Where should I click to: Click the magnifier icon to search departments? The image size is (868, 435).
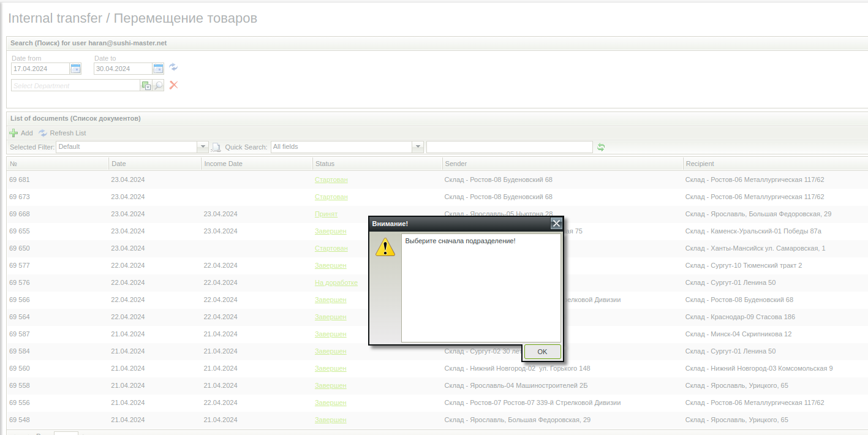coord(158,86)
